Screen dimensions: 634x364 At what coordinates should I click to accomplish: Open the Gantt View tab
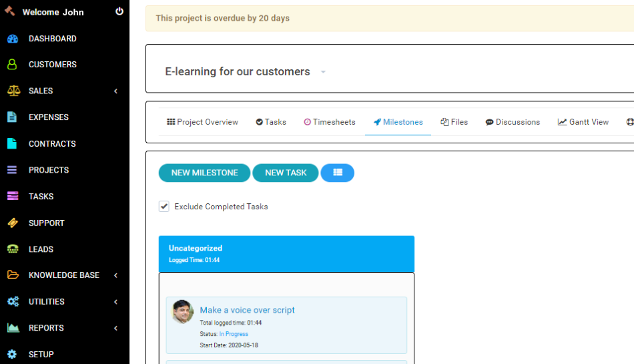(x=583, y=122)
